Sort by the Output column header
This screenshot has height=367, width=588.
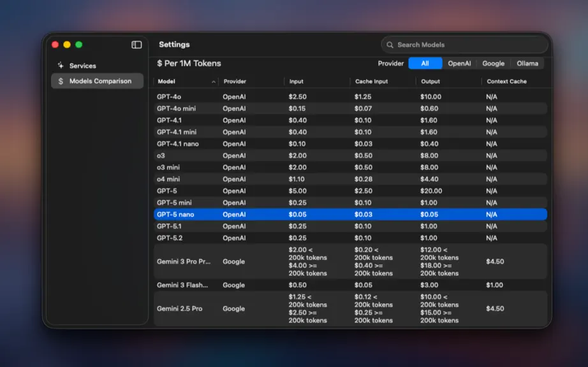(430, 82)
